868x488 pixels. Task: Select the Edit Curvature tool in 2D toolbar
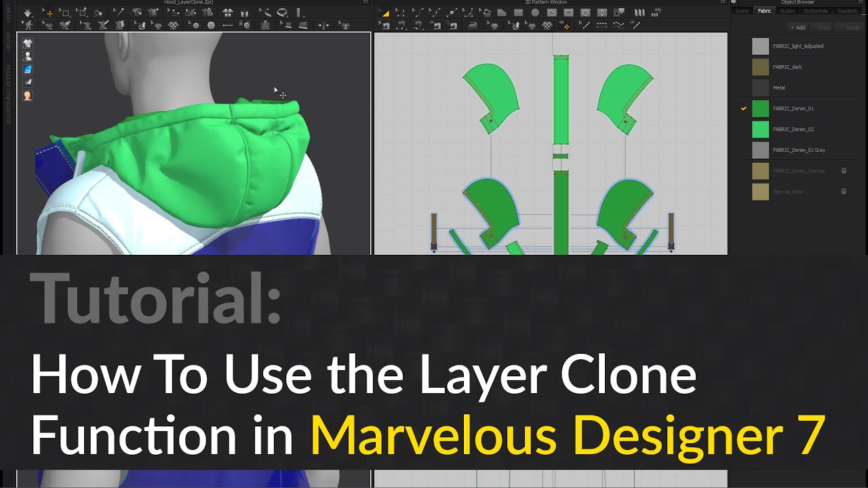point(418,13)
